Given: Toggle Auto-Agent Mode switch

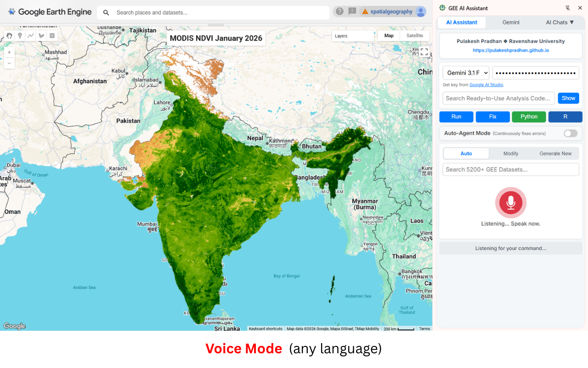Looking at the screenshot, I should 571,133.
